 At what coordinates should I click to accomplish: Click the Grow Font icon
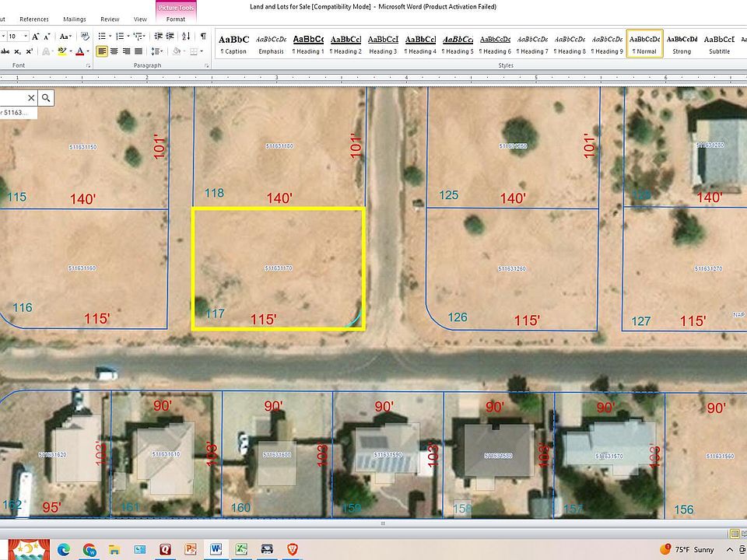tap(36, 37)
